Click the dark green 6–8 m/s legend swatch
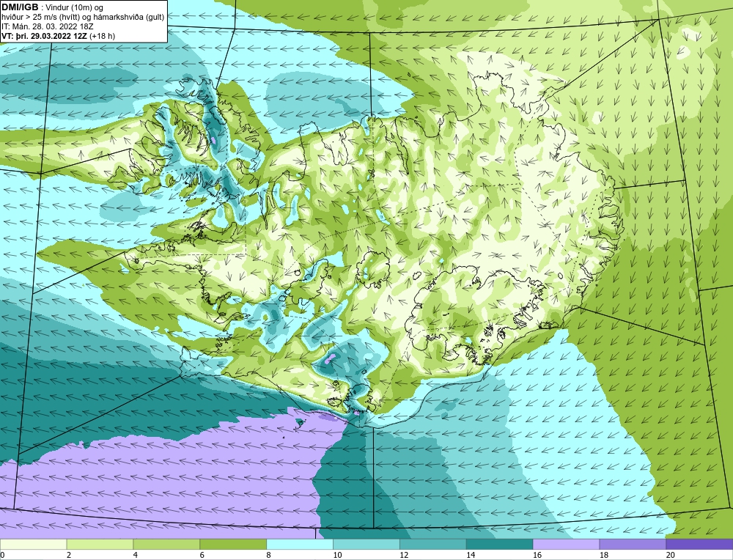 (x=233, y=544)
